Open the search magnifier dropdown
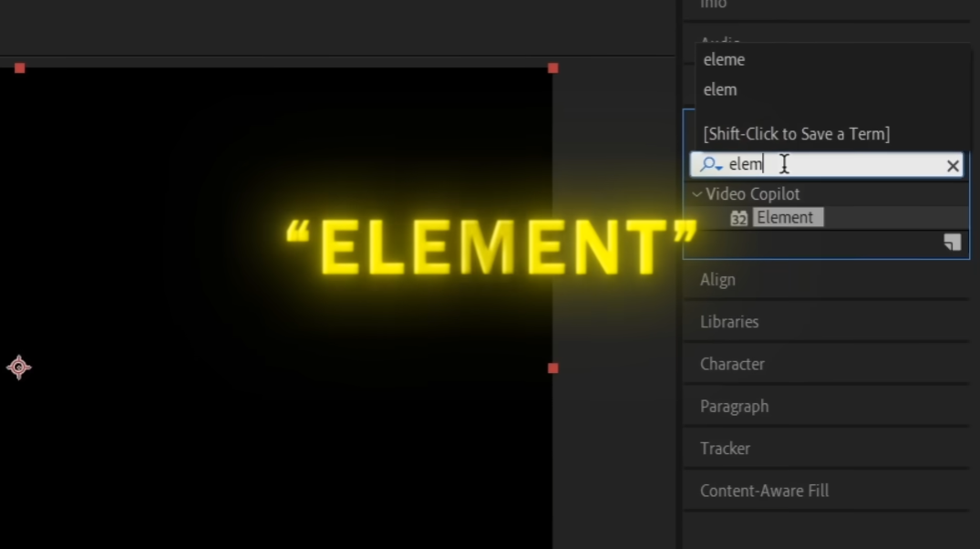Screen dimensions: 980x549 tap(711, 164)
